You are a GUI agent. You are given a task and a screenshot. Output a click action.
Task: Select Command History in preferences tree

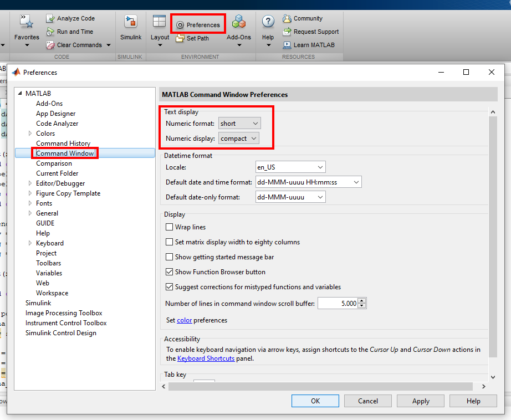[63, 144]
